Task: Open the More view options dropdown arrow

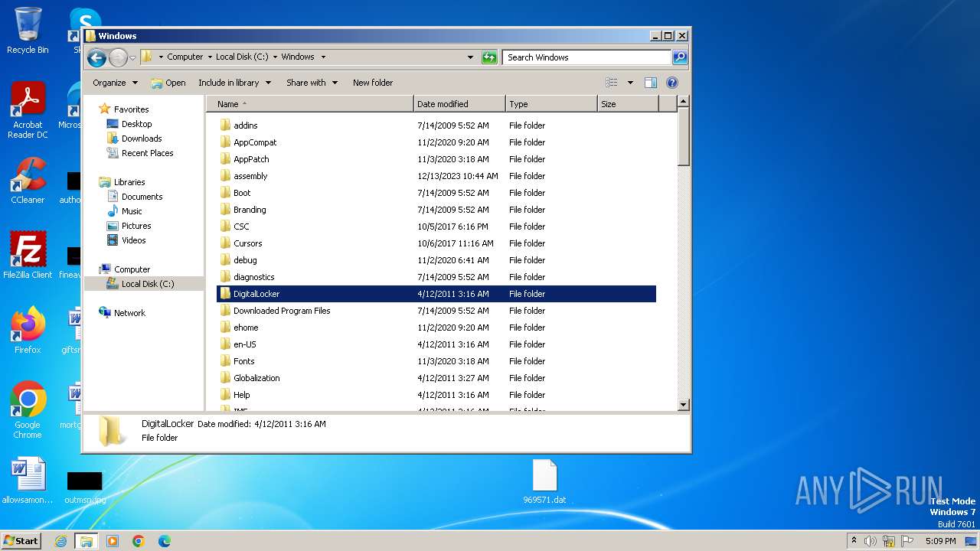Action: [x=630, y=83]
